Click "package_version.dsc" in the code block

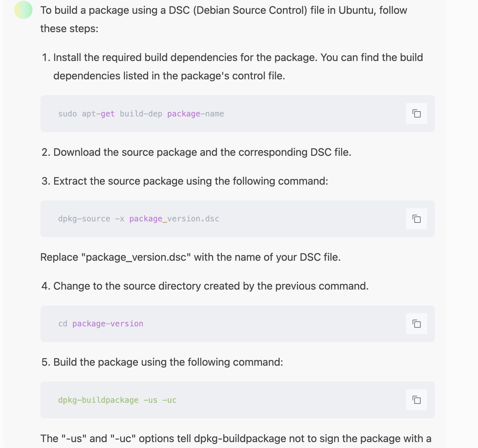(x=174, y=219)
